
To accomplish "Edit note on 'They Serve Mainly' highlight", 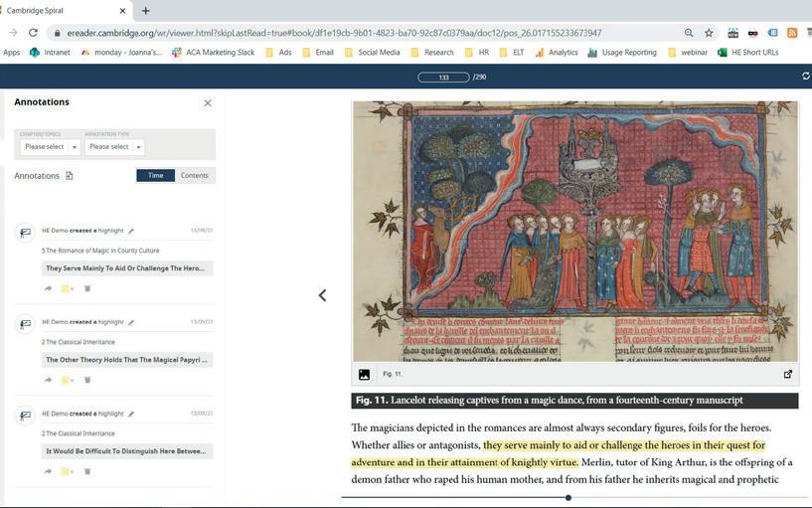I will (x=131, y=231).
